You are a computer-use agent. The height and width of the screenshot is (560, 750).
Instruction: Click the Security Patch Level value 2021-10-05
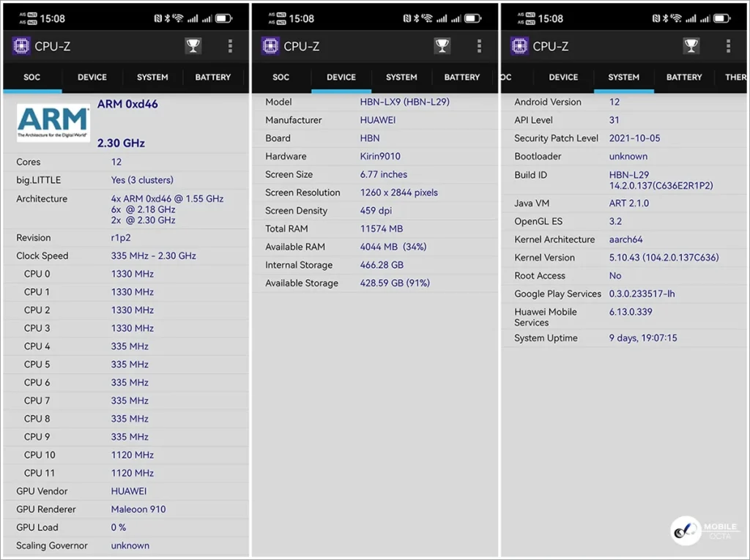pyautogui.click(x=634, y=138)
